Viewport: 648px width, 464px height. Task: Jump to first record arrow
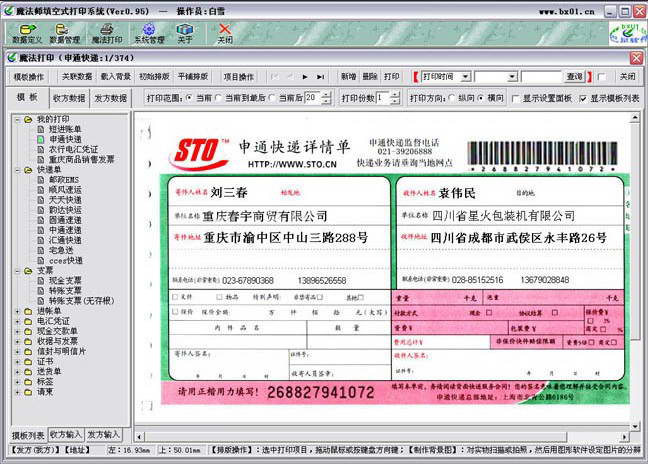pos(275,77)
